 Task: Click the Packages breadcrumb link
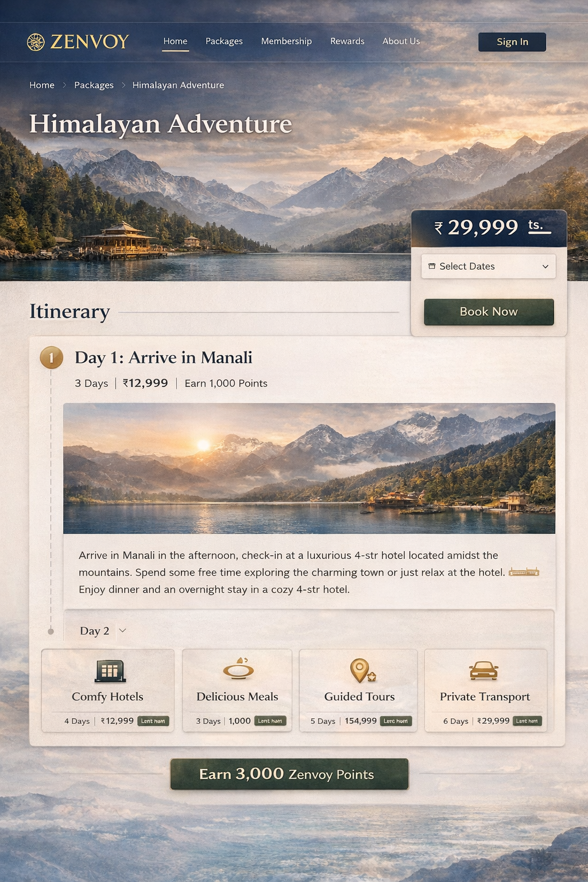[x=94, y=85]
